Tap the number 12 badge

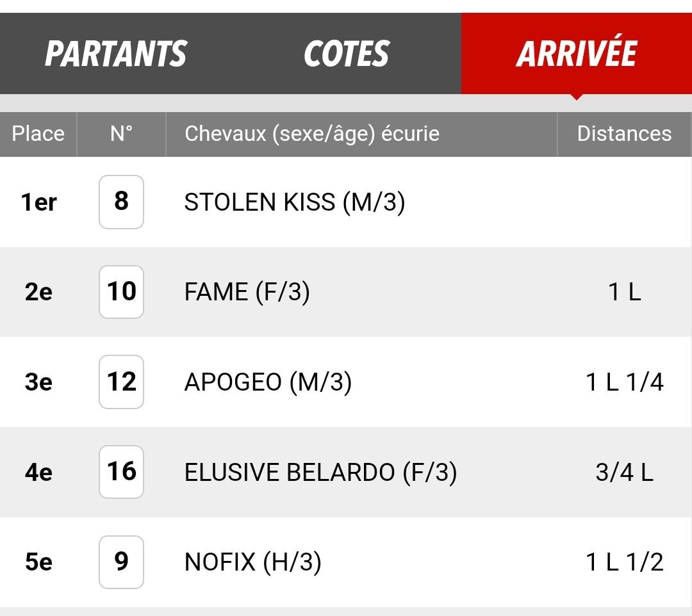click(121, 382)
